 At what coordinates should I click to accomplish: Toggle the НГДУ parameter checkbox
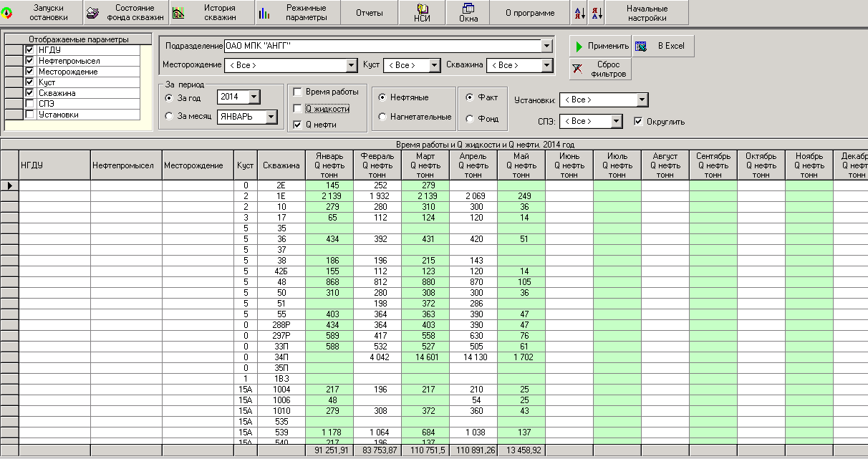click(x=29, y=50)
